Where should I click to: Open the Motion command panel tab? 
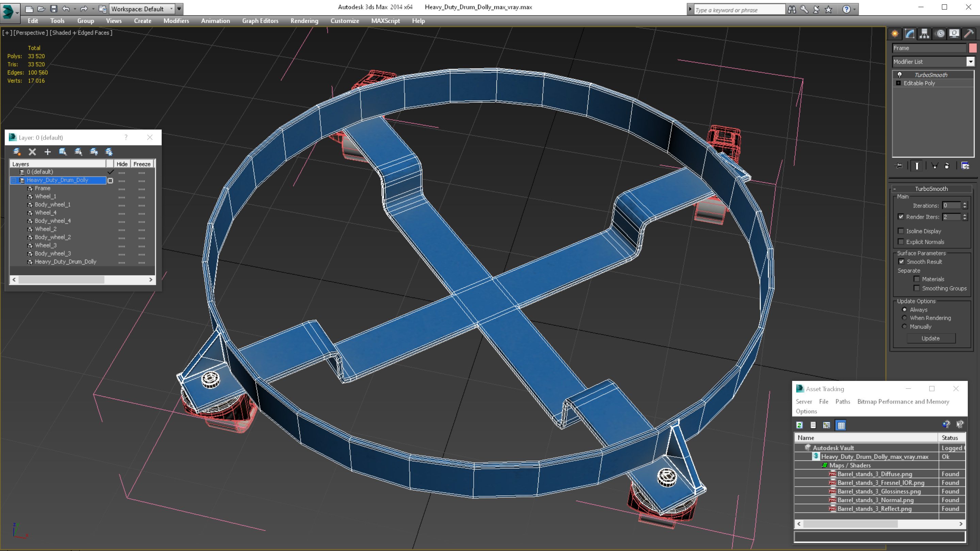click(940, 34)
